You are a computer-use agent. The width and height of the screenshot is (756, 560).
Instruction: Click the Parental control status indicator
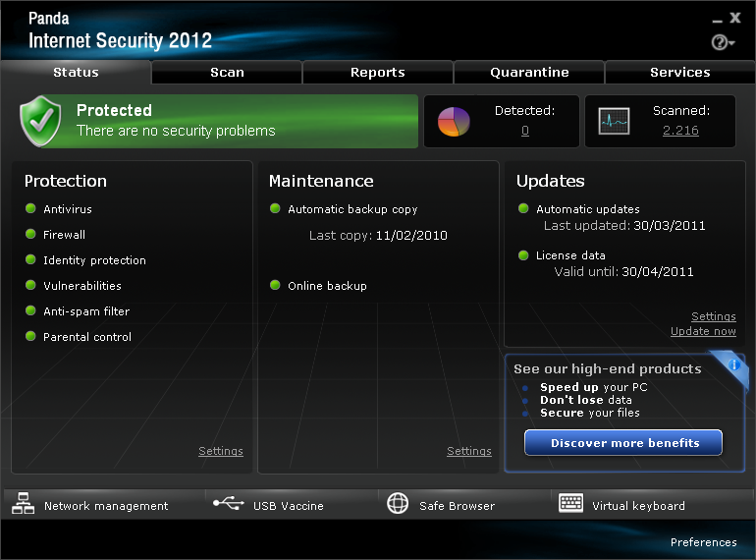(x=30, y=337)
